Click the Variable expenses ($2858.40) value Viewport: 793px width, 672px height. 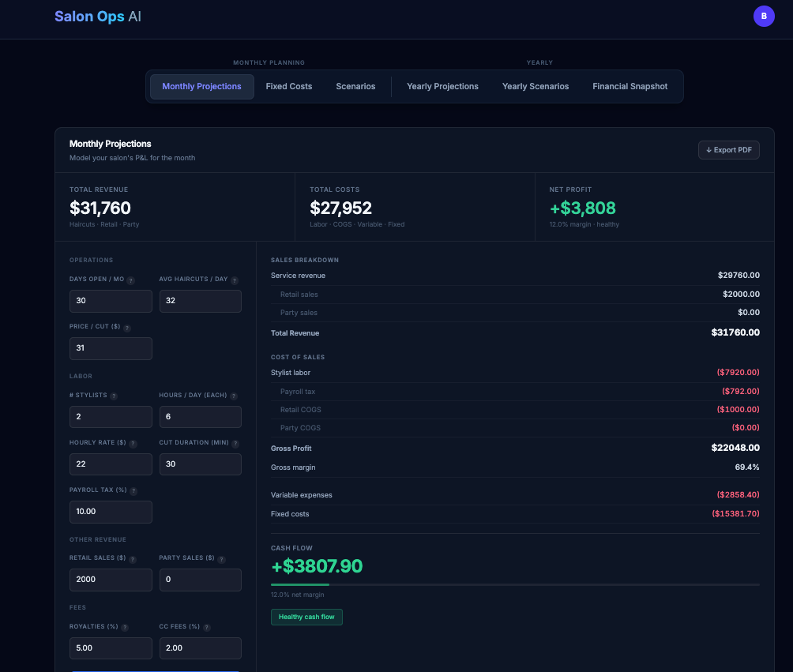[738, 494]
